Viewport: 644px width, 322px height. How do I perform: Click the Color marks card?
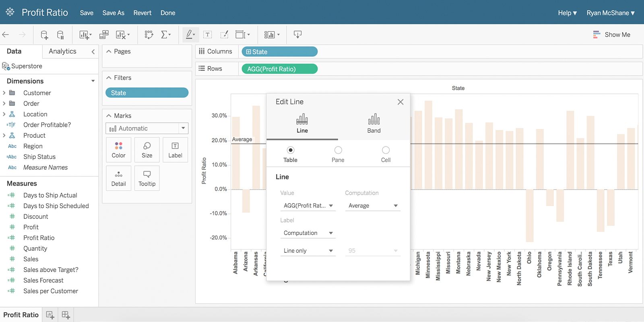[x=119, y=150]
